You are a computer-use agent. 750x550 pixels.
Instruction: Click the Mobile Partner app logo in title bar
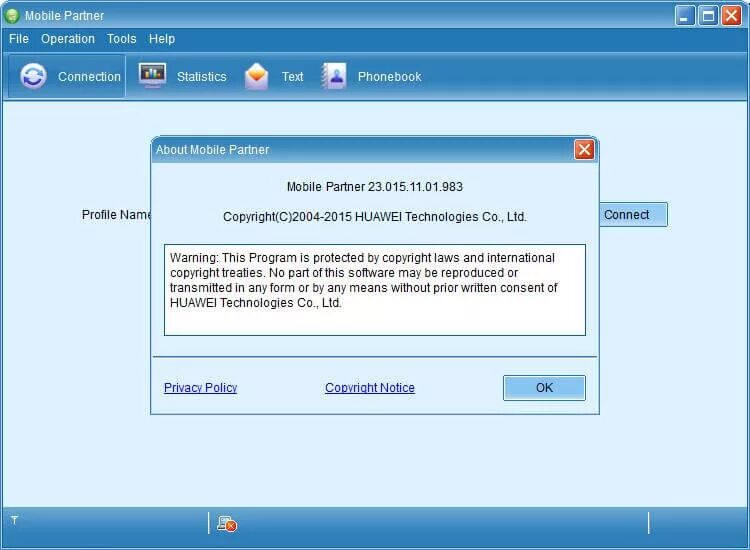[x=11, y=15]
